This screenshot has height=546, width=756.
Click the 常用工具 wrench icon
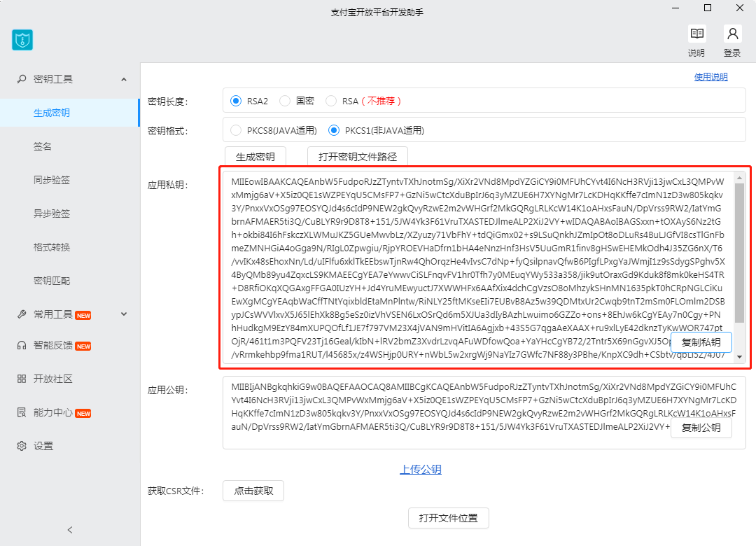point(22,314)
